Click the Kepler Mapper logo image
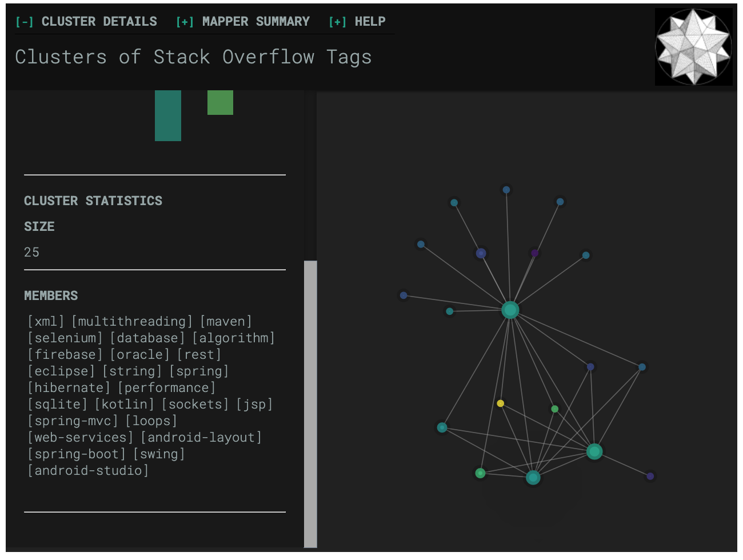Viewport: 743px width, 560px height. [693, 46]
